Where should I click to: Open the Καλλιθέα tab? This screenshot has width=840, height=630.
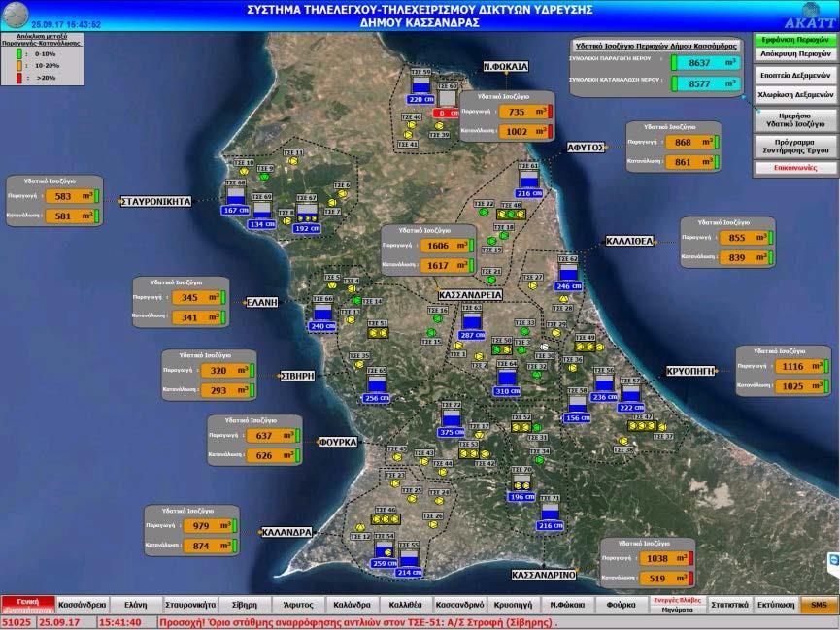pos(406,605)
